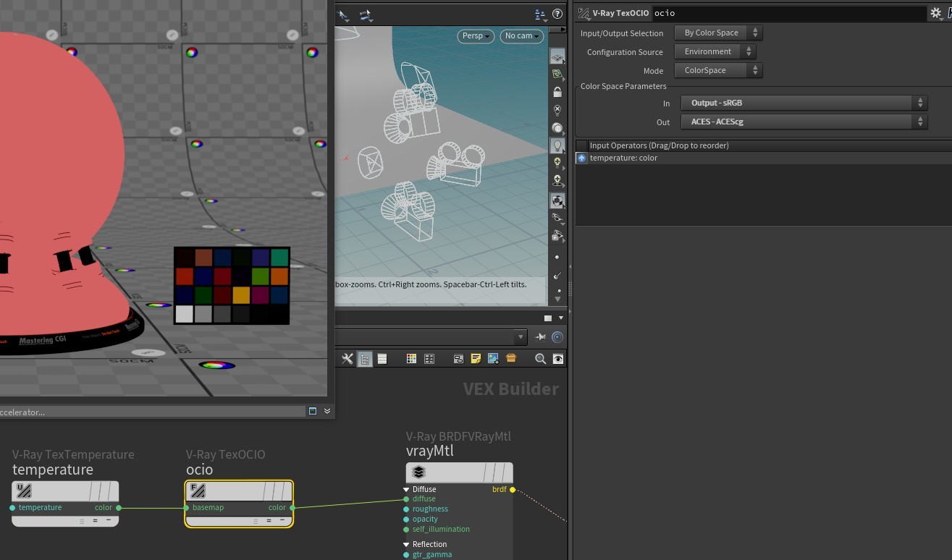Click the diffuse input connector on vrayMtl
The width and height of the screenshot is (952, 560).
pos(406,499)
